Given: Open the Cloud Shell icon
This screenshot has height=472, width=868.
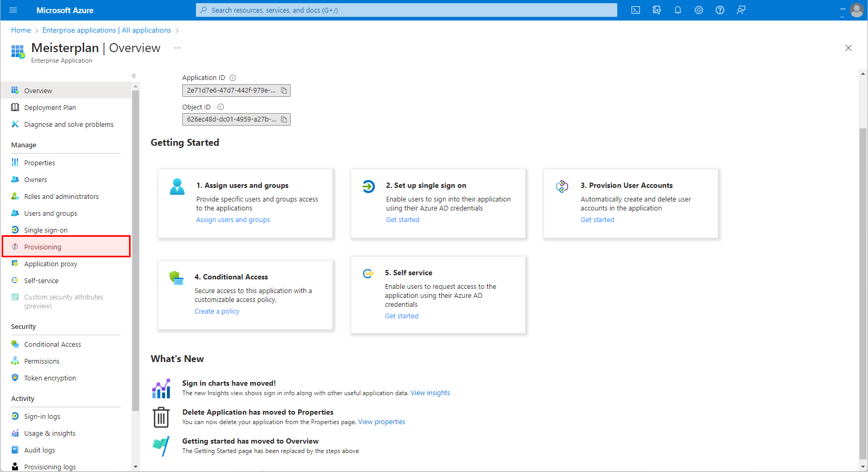Looking at the screenshot, I should tap(636, 10).
